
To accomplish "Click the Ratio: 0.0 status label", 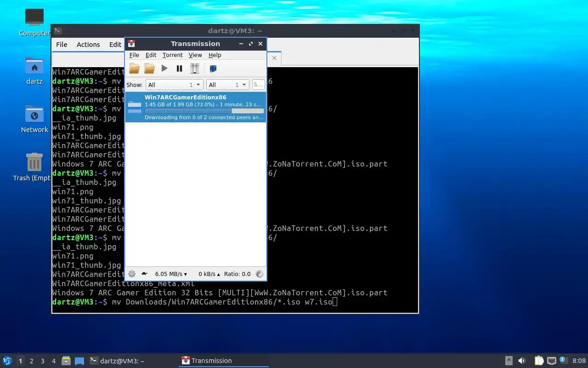I will click(237, 274).
